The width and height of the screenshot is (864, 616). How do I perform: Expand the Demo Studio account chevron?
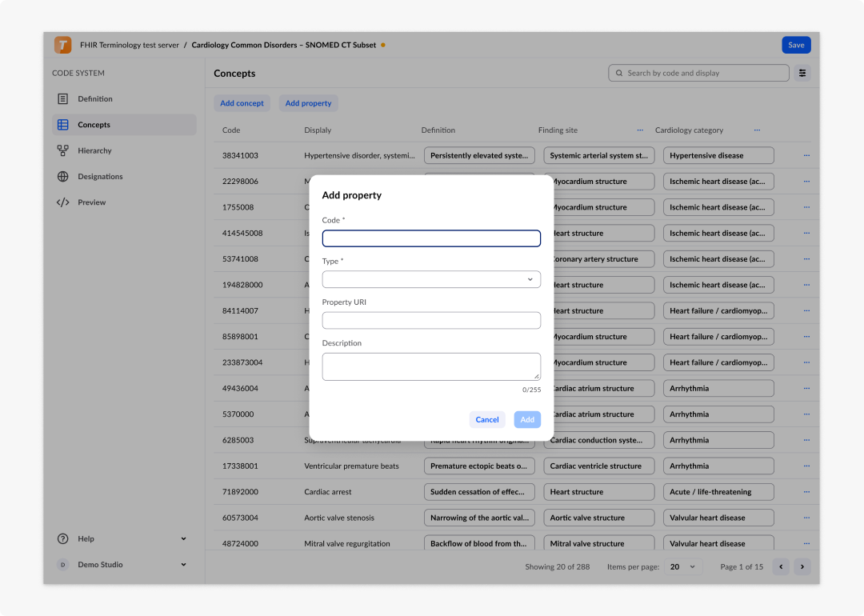(x=183, y=564)
